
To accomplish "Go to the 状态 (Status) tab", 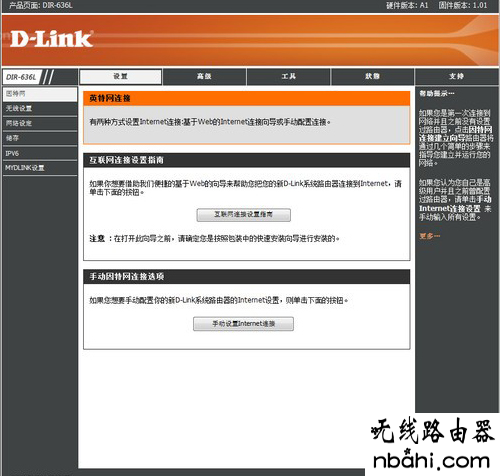I will (x=372, y=77).
